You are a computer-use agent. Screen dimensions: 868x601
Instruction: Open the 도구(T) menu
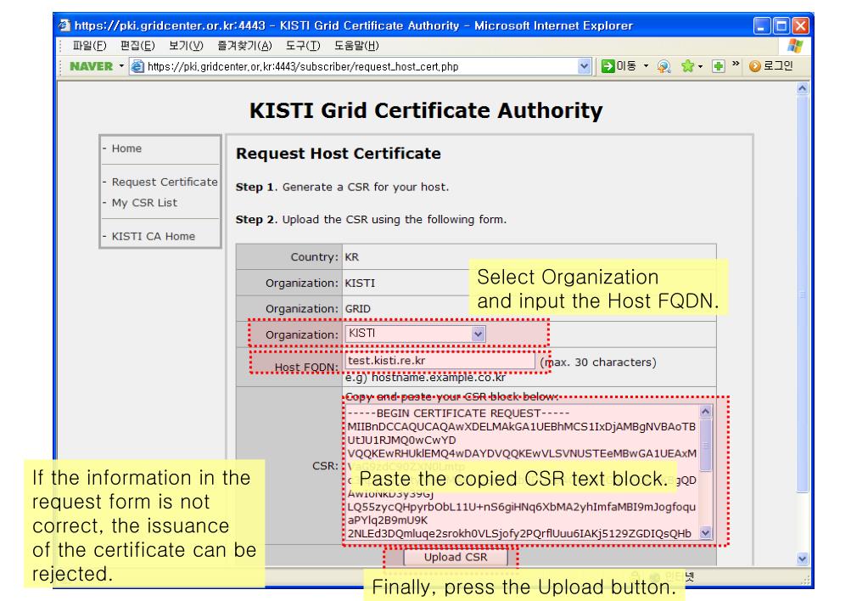(303, 46)
